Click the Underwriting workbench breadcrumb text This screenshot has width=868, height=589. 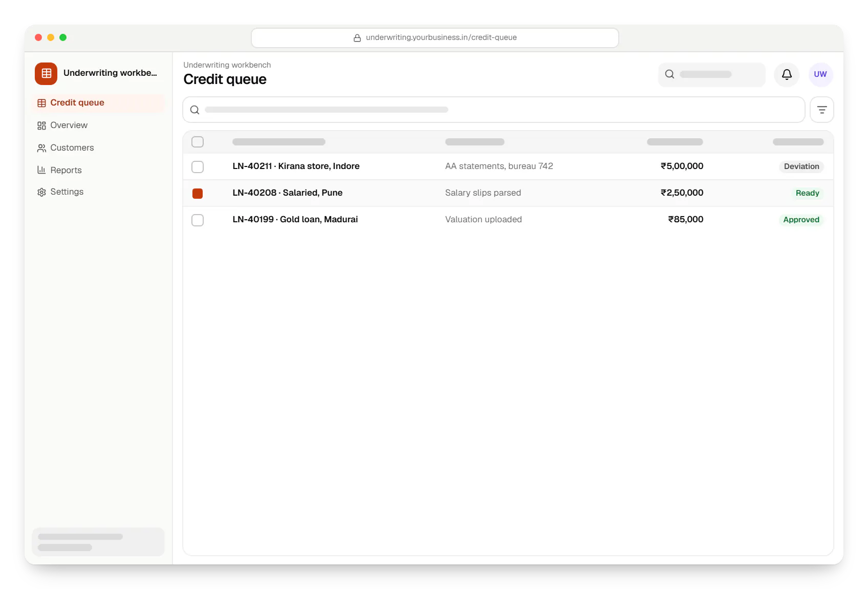(x=227, y=65)
